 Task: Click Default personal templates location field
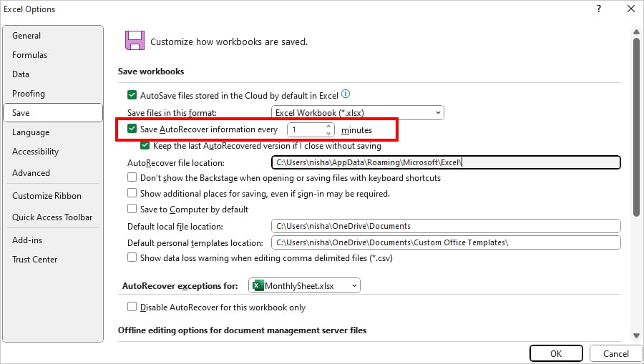pos(446,242)
